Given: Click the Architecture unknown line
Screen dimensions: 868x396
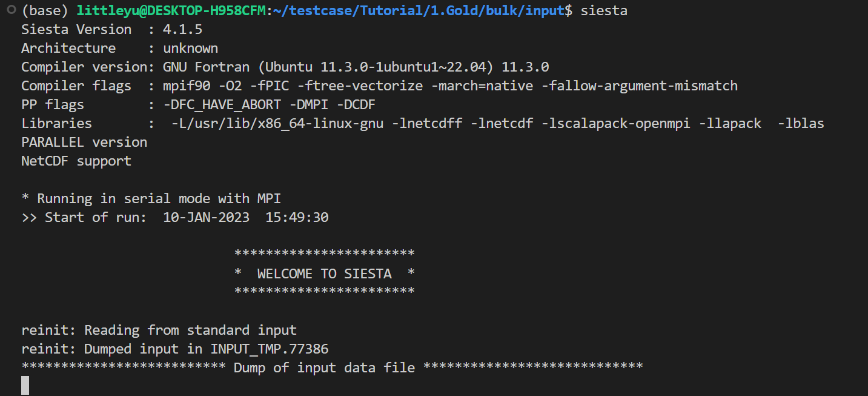Looking at the screenshot, I should pos(119,48).
